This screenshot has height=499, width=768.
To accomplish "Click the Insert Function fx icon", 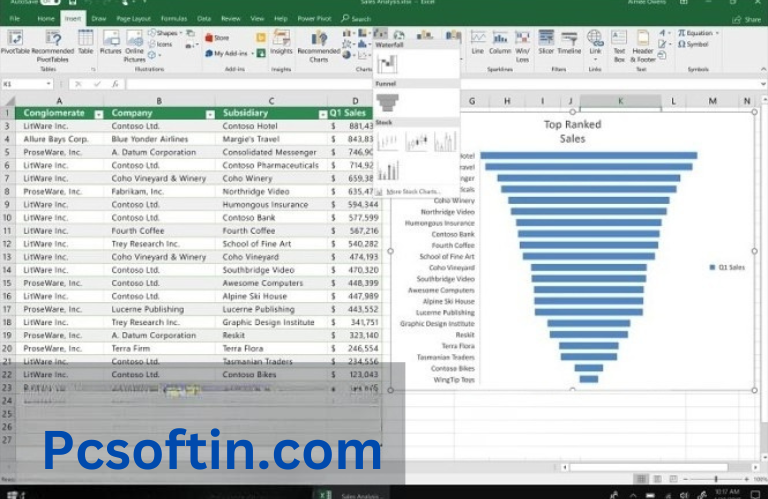I will coord(115,84).
